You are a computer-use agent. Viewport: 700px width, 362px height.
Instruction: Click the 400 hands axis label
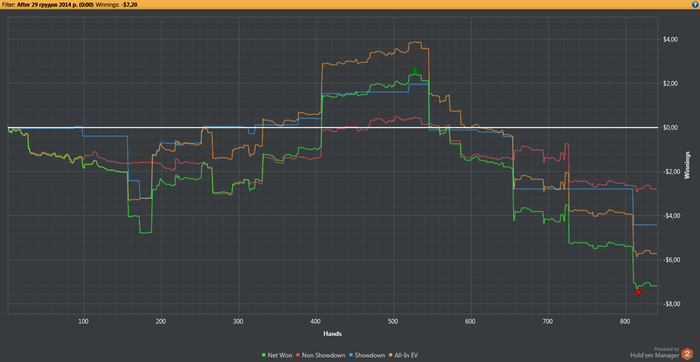pos(316,321)
